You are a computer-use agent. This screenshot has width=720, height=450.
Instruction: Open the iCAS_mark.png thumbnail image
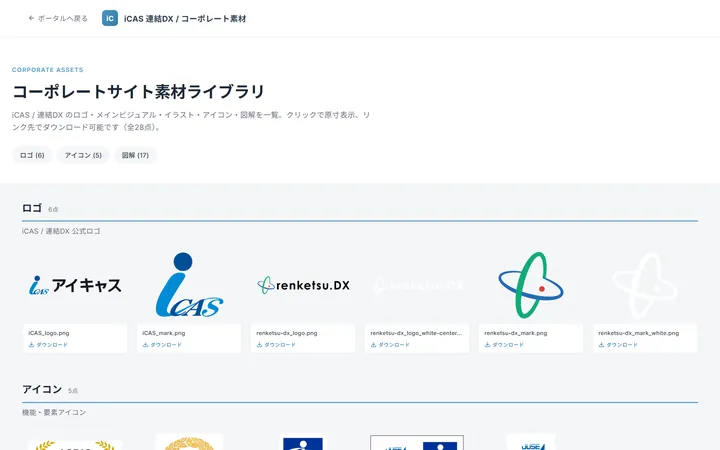pos(189,285)
